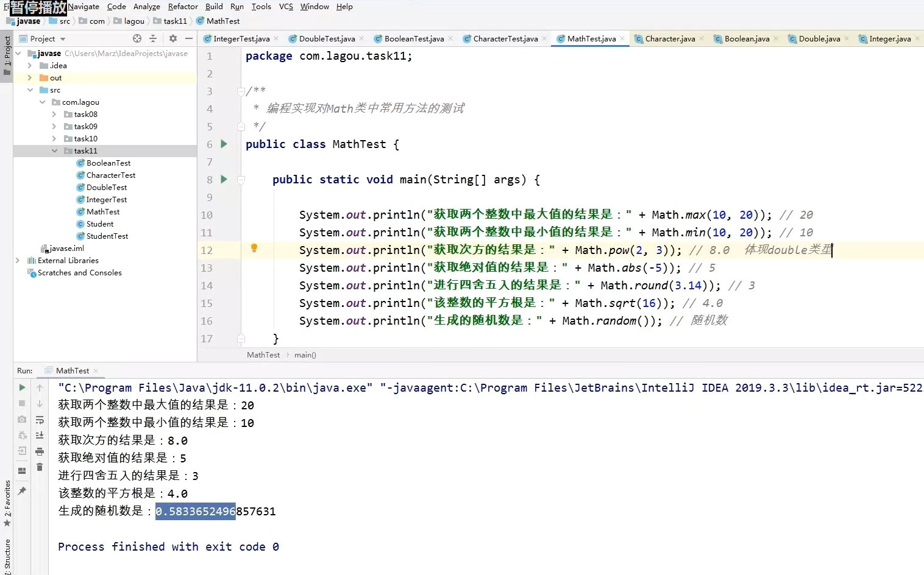Toggle scroll to end of console
The image size is (924, 575).
(40, 435)
